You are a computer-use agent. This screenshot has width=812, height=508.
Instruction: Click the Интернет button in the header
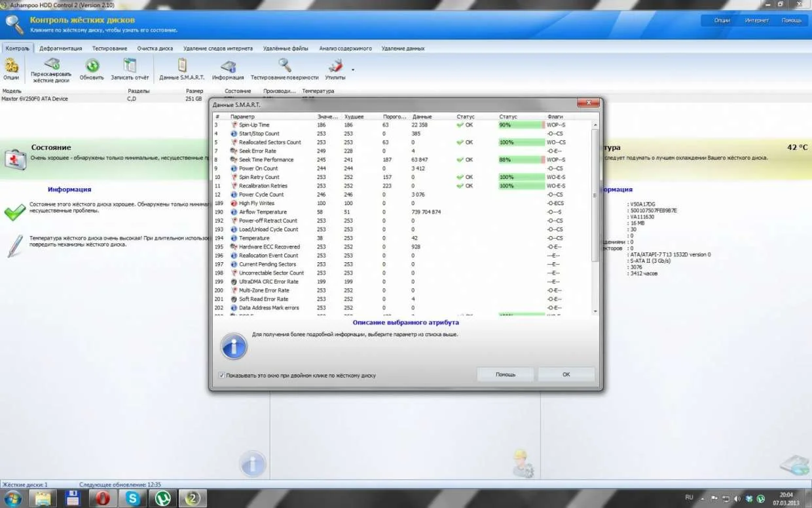(x=756, y=20)
